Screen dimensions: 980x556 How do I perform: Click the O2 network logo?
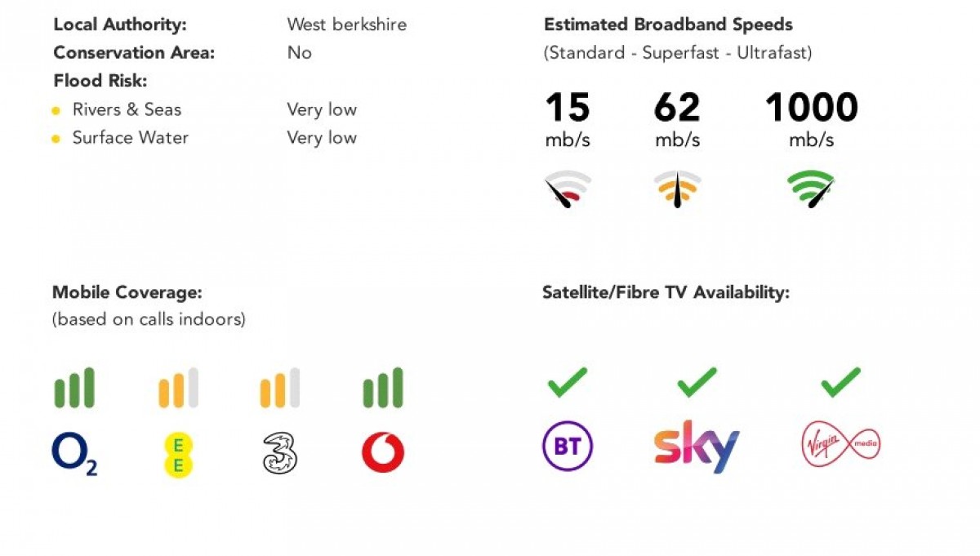tap(74, 453)
